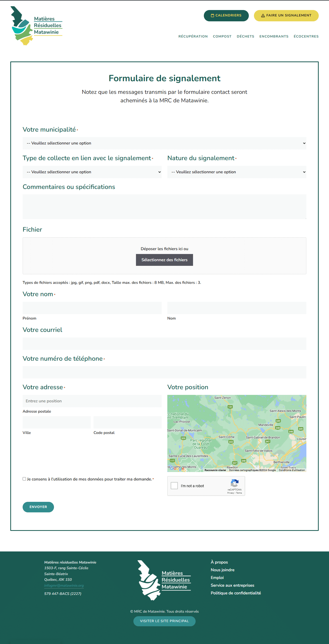Click 'Mandeville' label on the map
Image resolution: width=329 pixels, height=644 pixels.
point(266,425)
